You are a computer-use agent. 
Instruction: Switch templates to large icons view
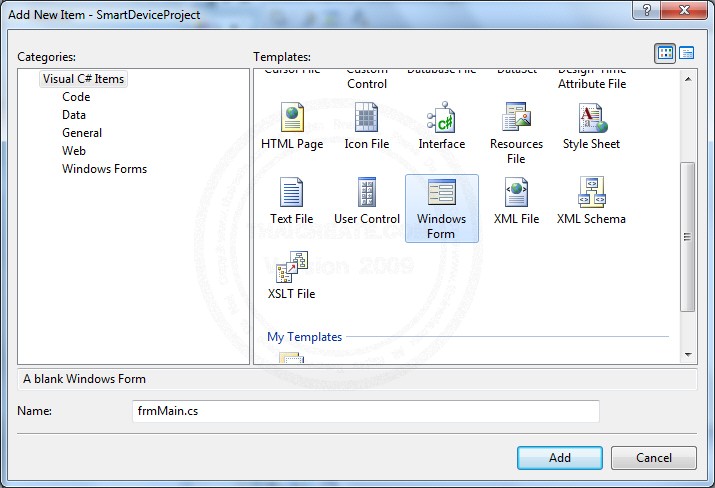click(665, 53)
